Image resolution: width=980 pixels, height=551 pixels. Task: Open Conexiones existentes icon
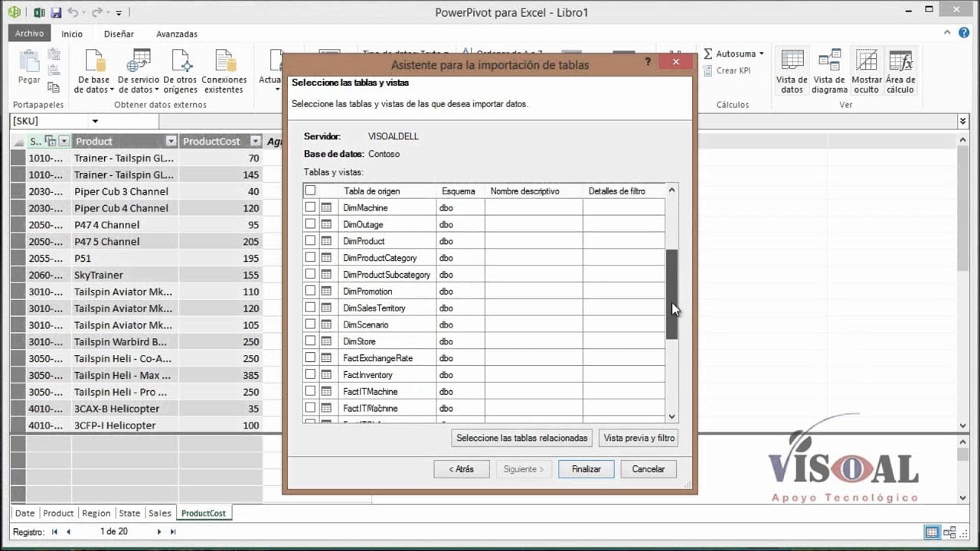pyautogui.click(x=224, y=61)
